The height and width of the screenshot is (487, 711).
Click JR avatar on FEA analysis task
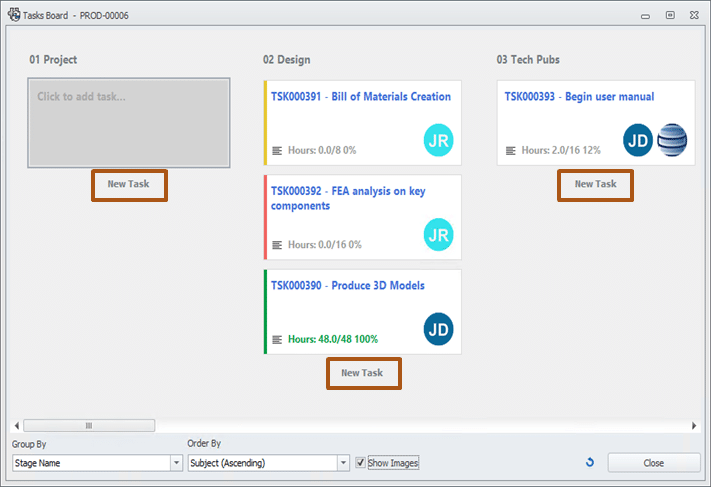(x=438, y=234)
